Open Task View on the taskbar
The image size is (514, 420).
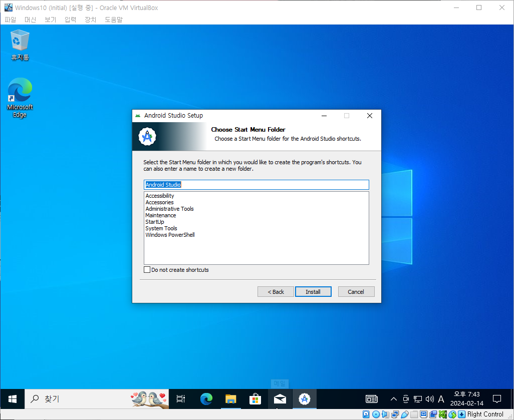point(181,398)
